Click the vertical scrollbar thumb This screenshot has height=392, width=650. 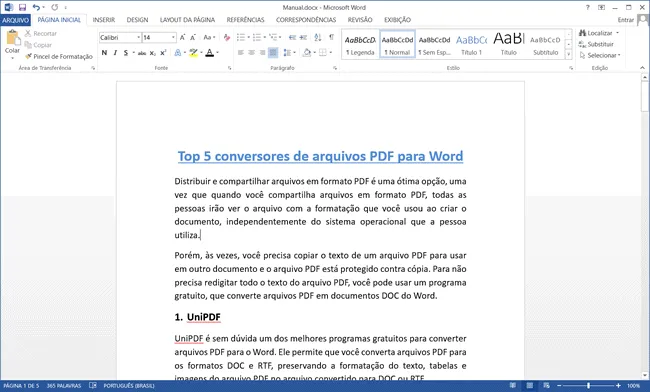coord(645,96)
